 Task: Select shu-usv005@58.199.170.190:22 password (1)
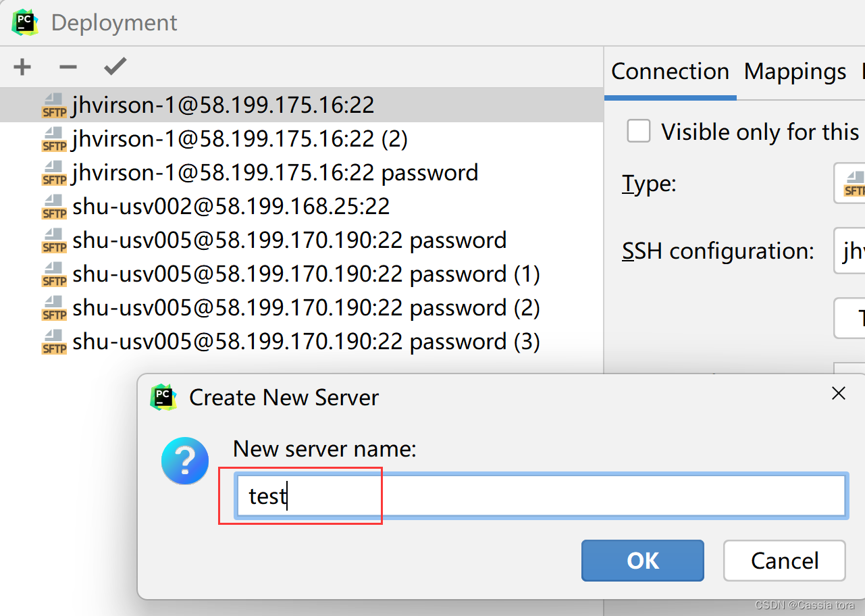(x=302, y=274)
